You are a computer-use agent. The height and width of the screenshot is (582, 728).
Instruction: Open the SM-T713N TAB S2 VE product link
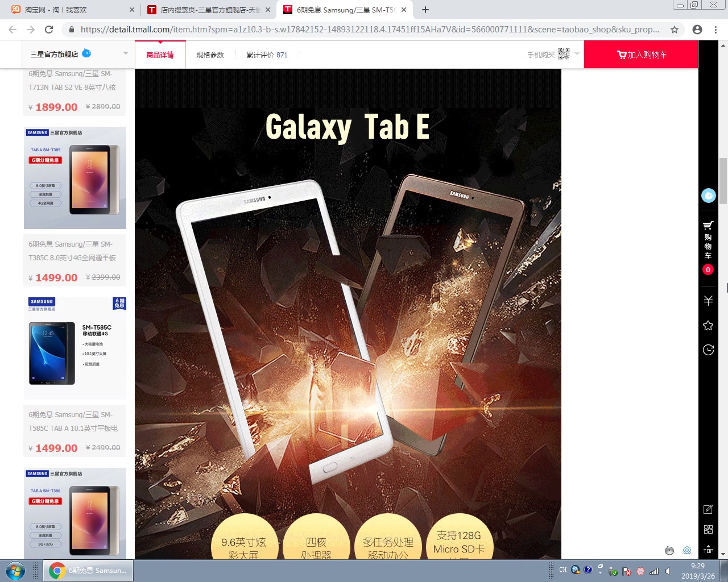72,81
